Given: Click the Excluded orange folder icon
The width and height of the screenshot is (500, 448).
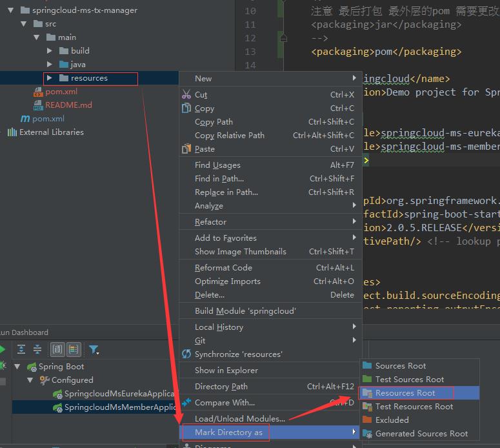Looking at the screenshot, I should (367, 420).
